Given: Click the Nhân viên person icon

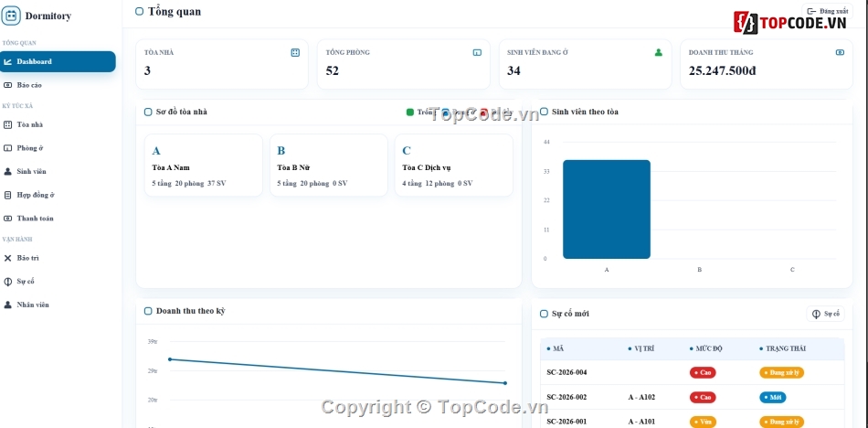Looking at the screenshot, I should pos(7,305).
